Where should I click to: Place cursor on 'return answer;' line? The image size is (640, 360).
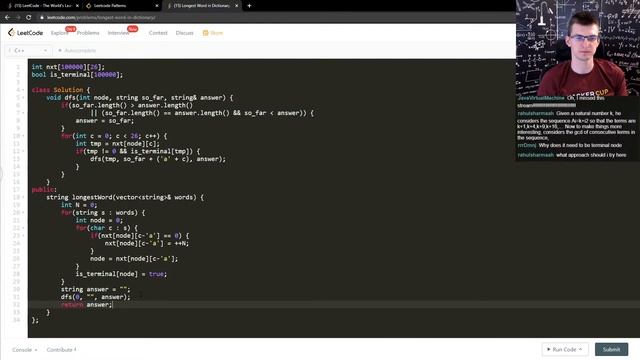[86, 305]
